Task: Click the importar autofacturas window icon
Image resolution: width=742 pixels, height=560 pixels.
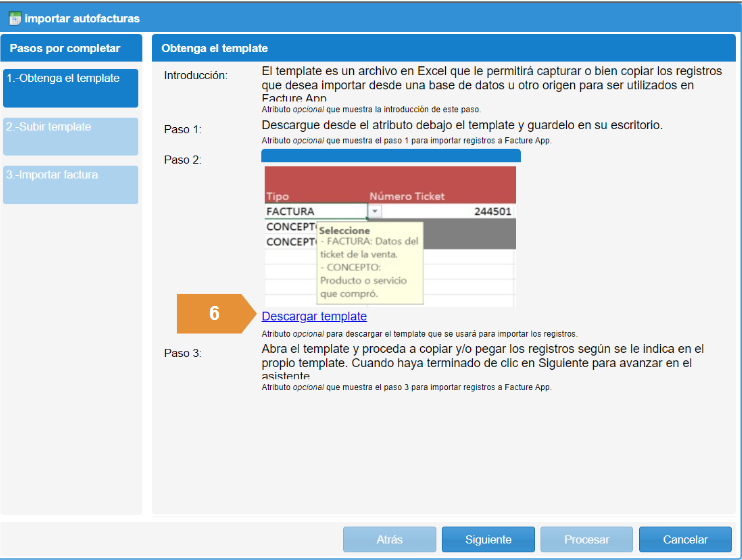Action: pyautogui.click(x=14, y=17)
